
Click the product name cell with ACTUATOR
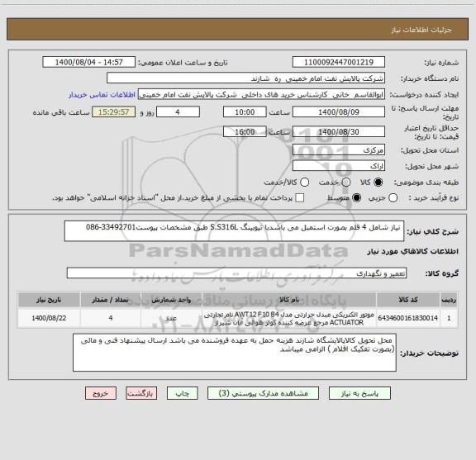pos(289,318)
